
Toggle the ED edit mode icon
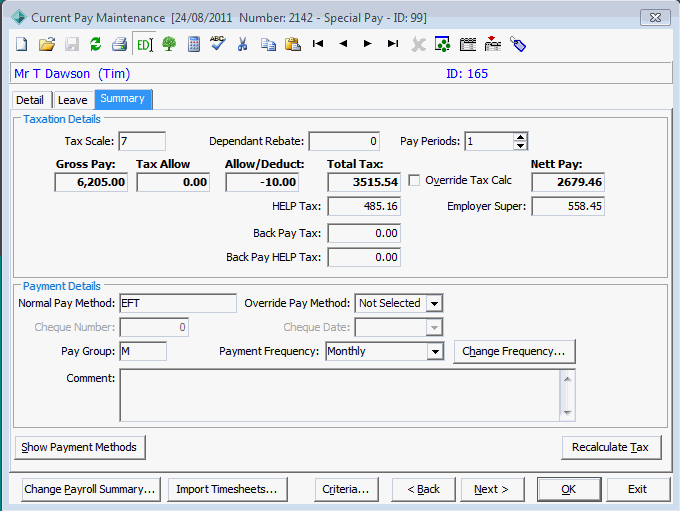click(x=144, y=44)
